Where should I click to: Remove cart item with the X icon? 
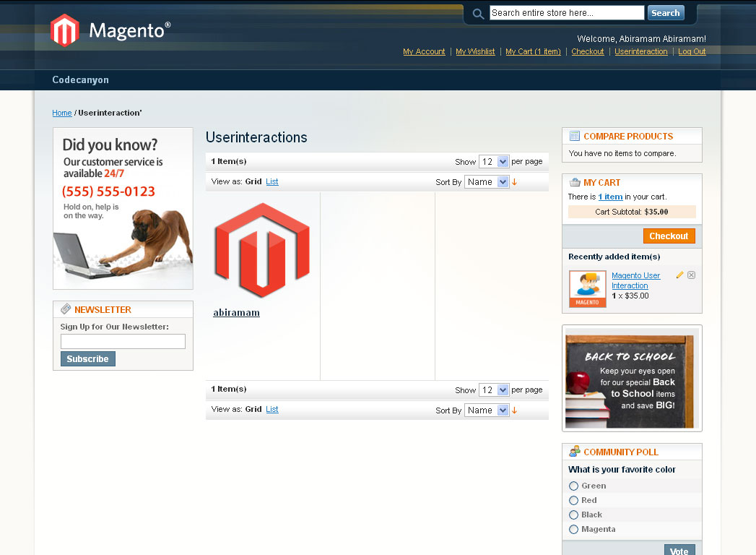click(692, 275)
